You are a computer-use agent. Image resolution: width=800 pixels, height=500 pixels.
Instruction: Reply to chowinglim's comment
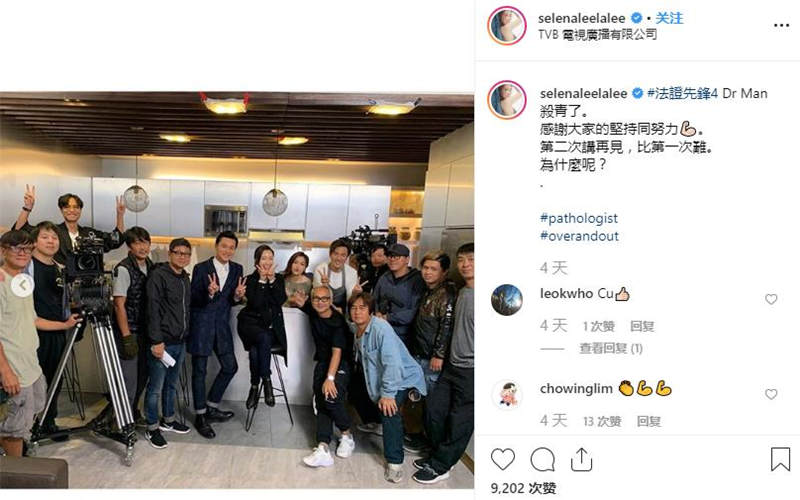point(648,421)
